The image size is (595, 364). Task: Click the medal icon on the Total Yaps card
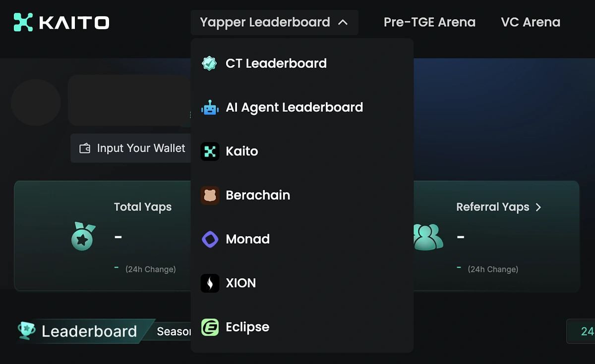[82, 236]
